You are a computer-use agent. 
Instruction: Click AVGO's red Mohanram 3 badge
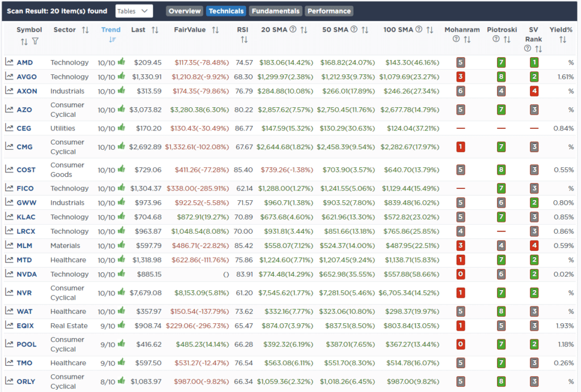point(461,77)
